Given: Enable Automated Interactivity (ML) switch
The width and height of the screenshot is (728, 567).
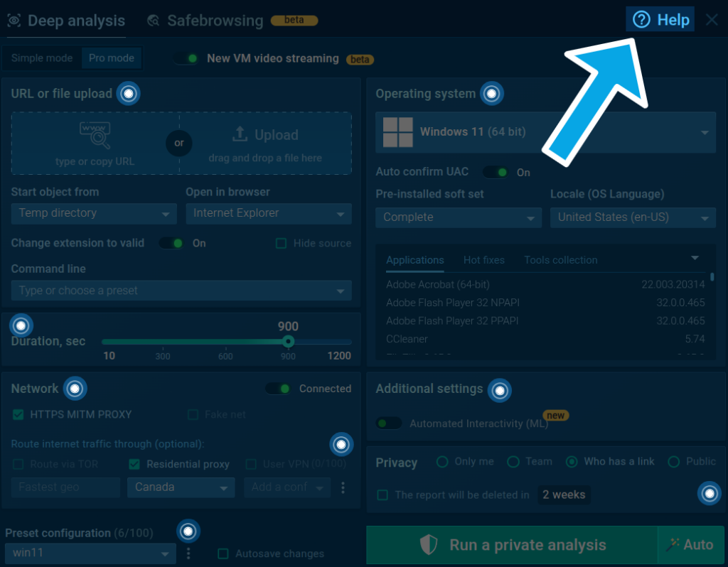Looking at the screenshot, I should pos(389,423).
